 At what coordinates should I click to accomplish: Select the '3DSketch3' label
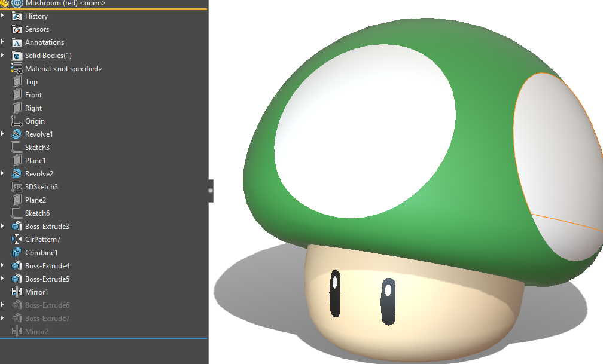tap(41, 187)
